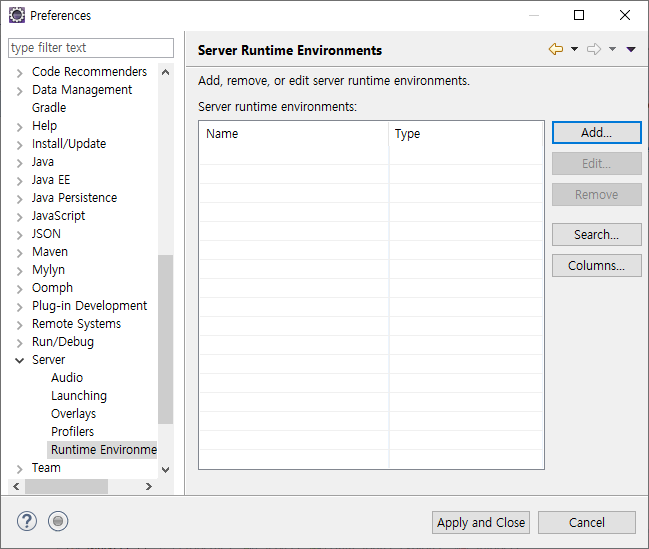Image resolution: width=649 pixels, height=549 pixels.
Task: Click the forward navigation arrow icon
Action: point(594,49)
